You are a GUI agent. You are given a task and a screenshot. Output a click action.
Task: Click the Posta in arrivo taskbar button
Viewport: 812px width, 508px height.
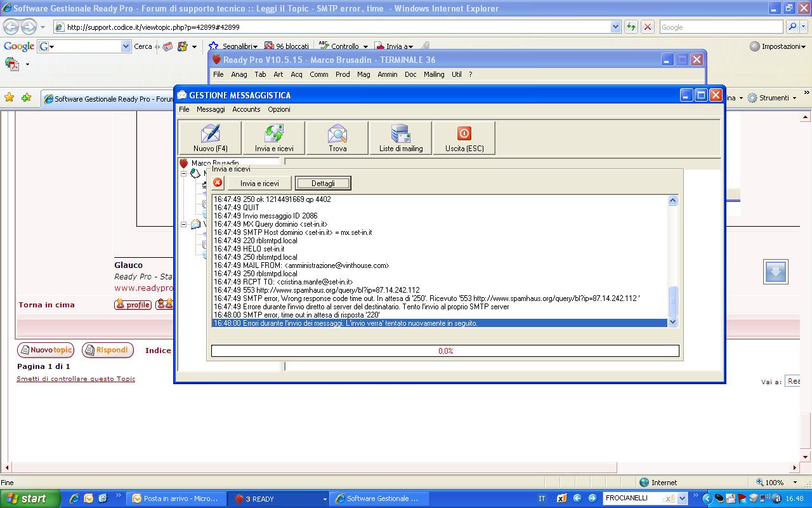click(x=175, y=498)
